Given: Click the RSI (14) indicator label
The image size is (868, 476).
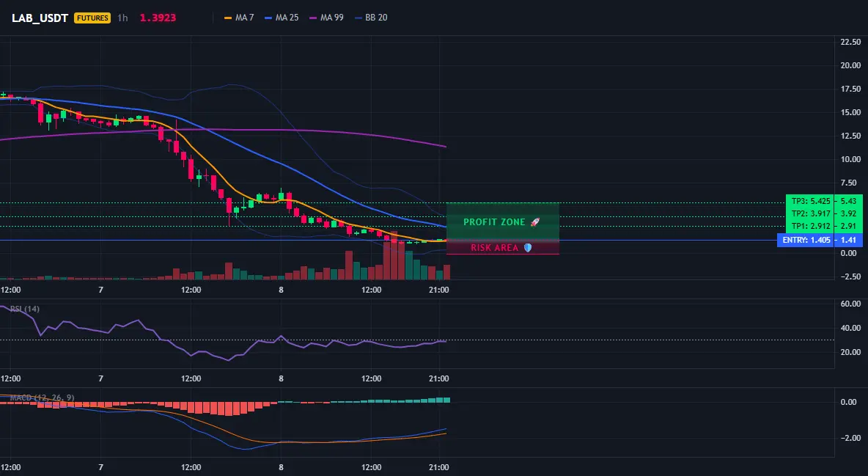Looking at the screenshot, I should pyautogui.click(x=25, y=309).
